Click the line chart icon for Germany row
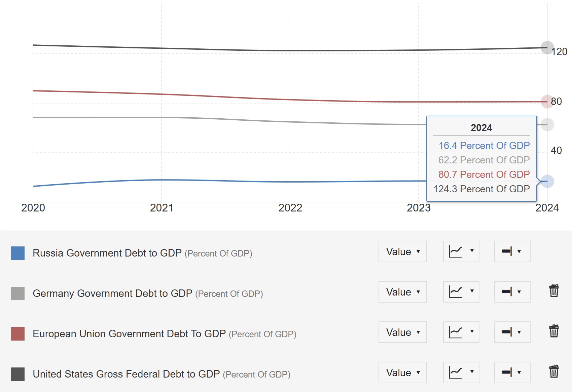The width and height of the screenshot is (572, 392). click(x=461, y=292)
